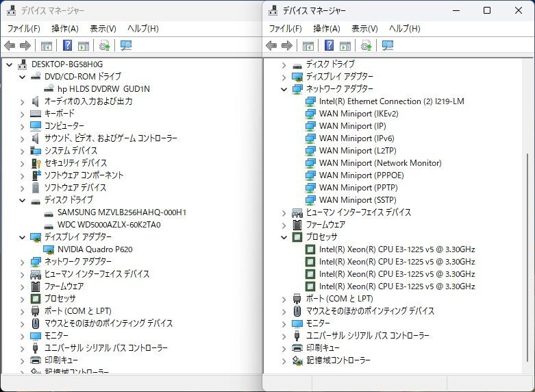Collapse ディスク ドライブ in left window
This screenshot has width=535, height=392.
(x=22, y=200)
